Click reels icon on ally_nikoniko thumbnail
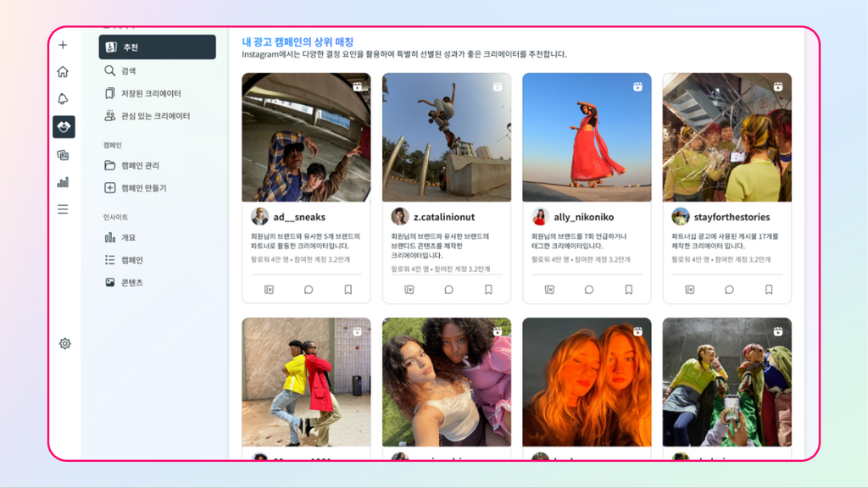Screen dimensions: 868x488 637,86
